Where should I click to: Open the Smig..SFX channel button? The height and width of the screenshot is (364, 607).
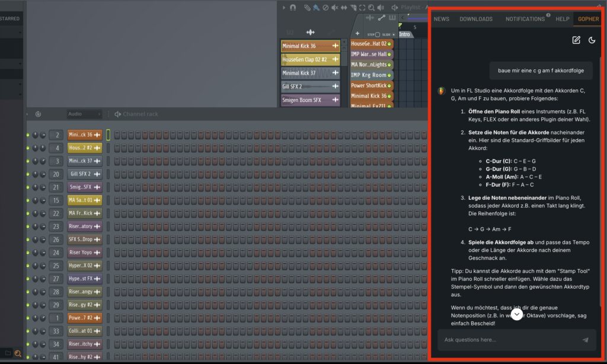(85, 187)
